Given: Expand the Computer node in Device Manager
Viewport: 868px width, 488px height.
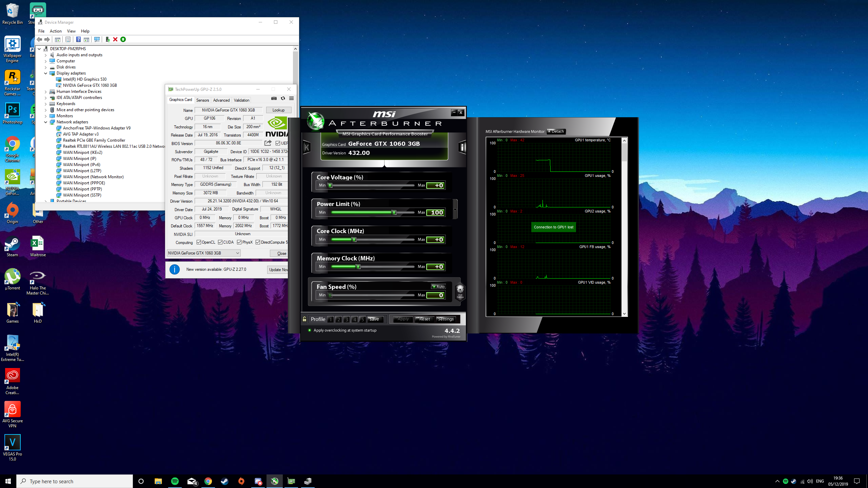Looking at the screenshot, I should (46, 61).
